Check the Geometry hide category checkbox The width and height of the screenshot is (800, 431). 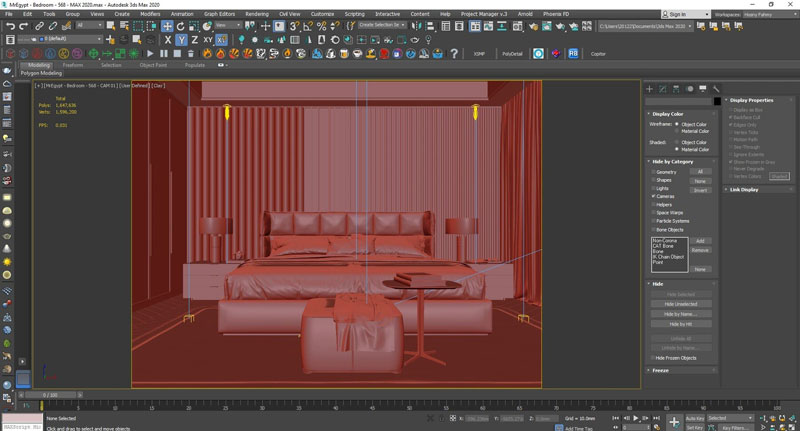653,172
